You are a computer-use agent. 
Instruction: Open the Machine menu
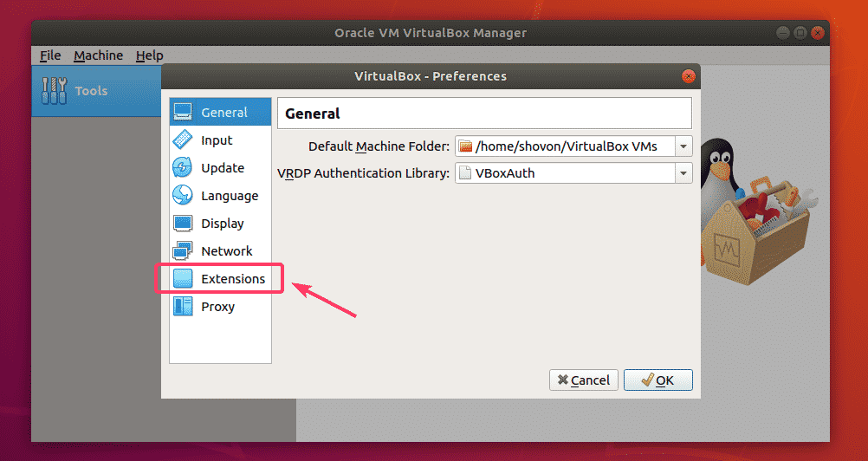98,55
